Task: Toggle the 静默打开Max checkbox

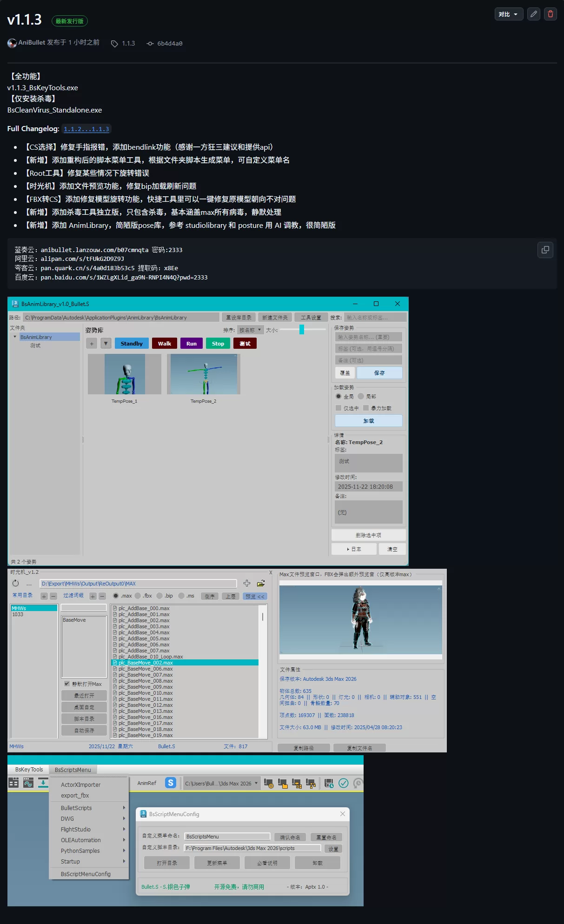Action: 67,684
